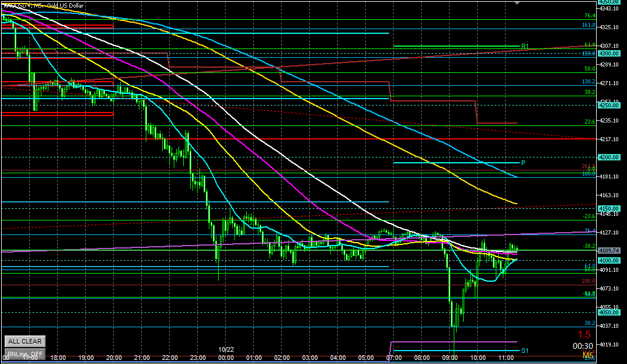Select the S1 pivot support label
Viewport: 627px width, 364px height.
coord(525,351)
